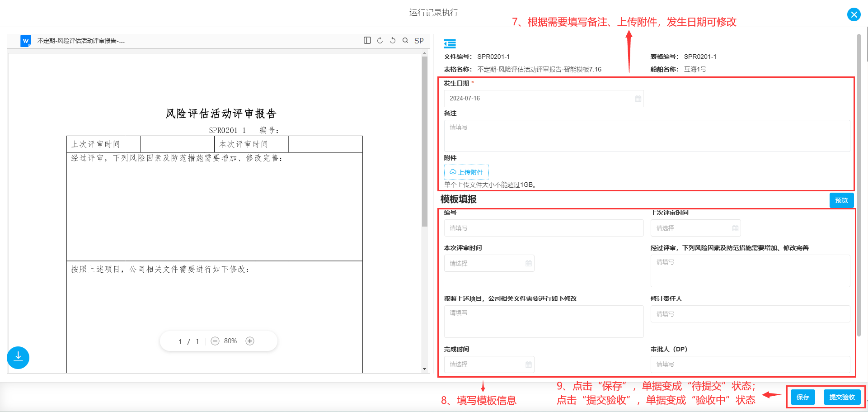Click the 风险评估活动评审报告 document title
The height and width of the screenshot is (412, 868).
point(221,114)
